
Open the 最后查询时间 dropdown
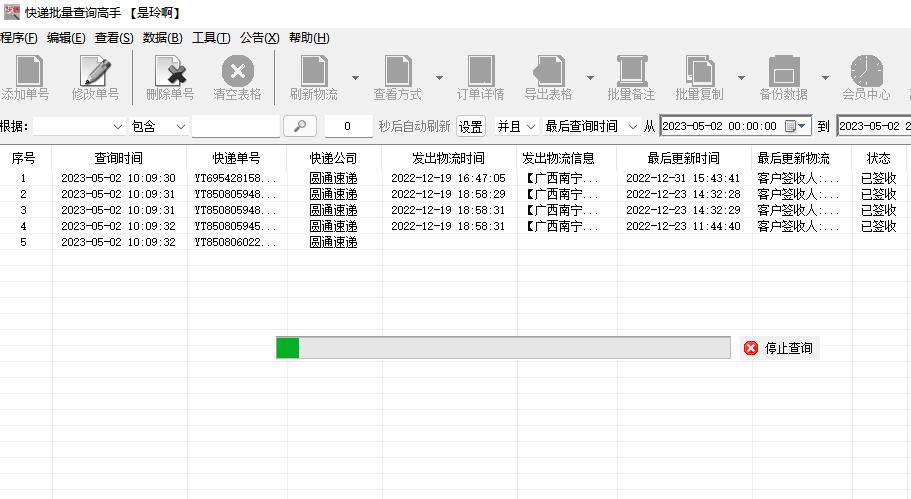click(x=590, y=126)
